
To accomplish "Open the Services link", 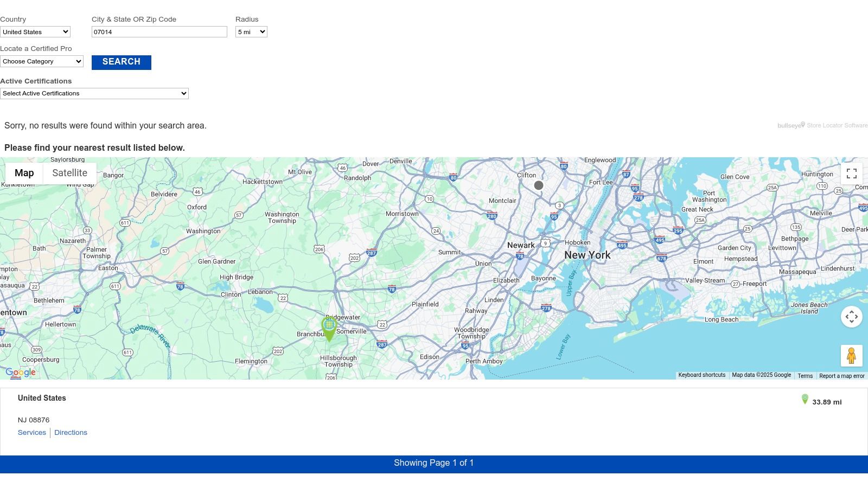I will coord(32,433).
